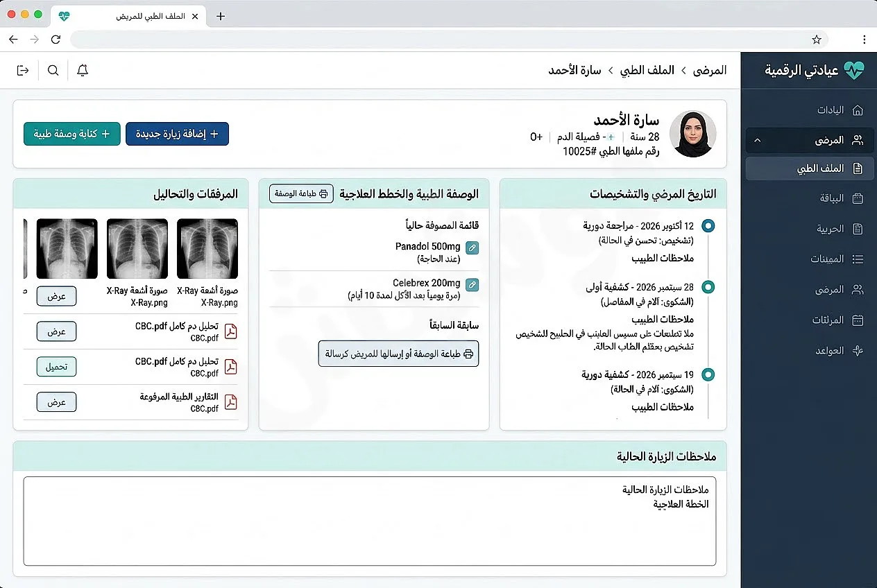The image size is (877, 588).
Task: Click المرفقات والتحاليل panel heading
Action: [x=196, y=194]
